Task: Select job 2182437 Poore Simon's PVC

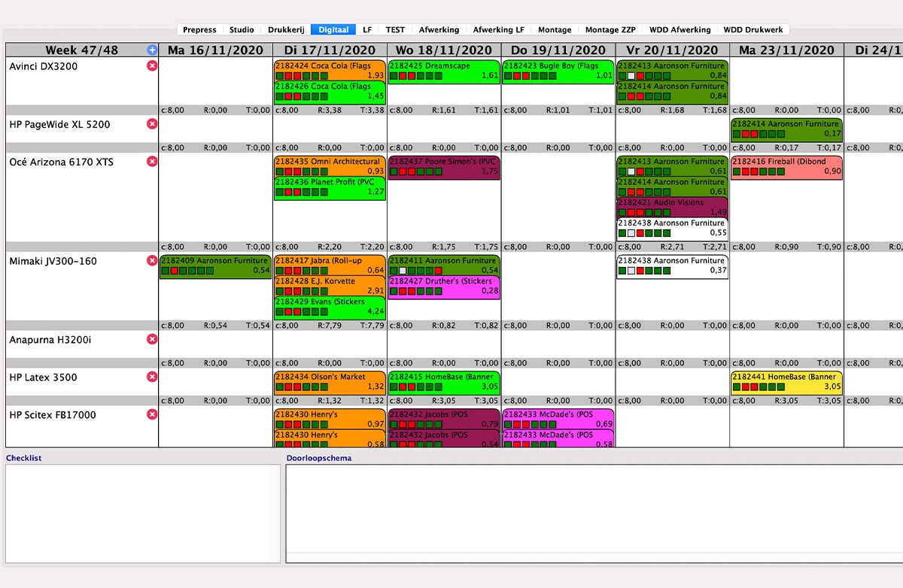Action: click(444, 167)
